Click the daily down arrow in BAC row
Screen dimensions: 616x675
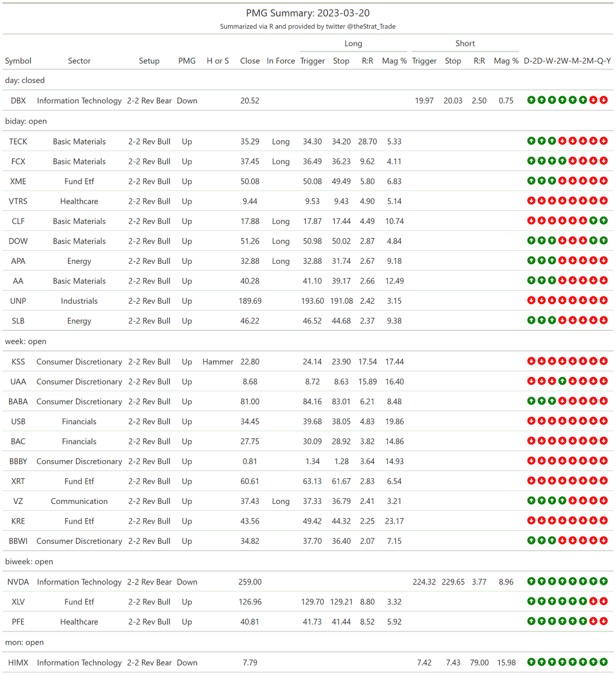point(531,441)
